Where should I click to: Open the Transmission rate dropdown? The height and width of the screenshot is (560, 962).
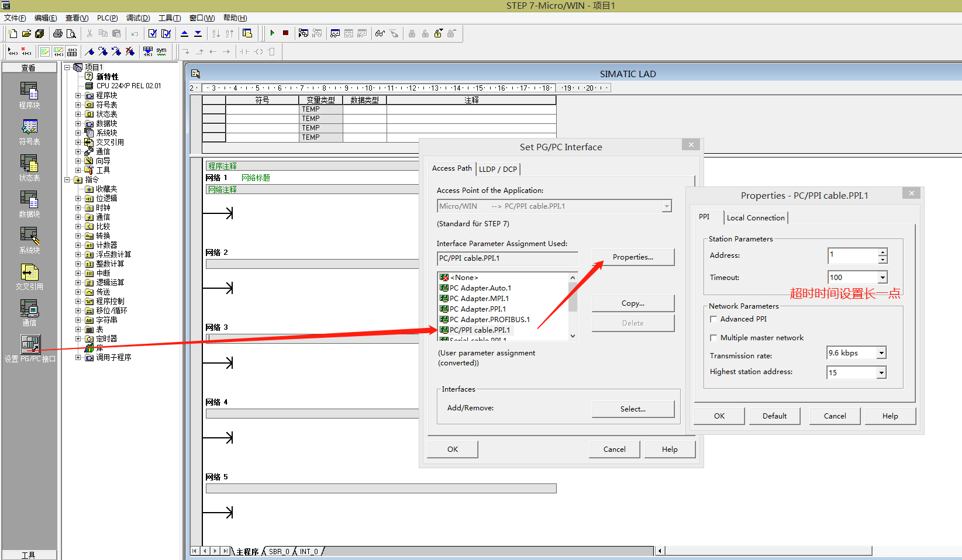point(881,353)
